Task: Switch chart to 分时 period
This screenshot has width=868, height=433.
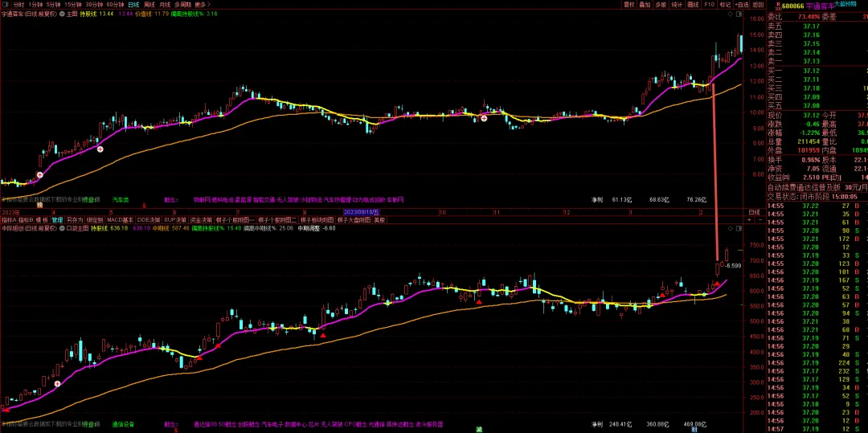Action: click(x=18, y=5)
